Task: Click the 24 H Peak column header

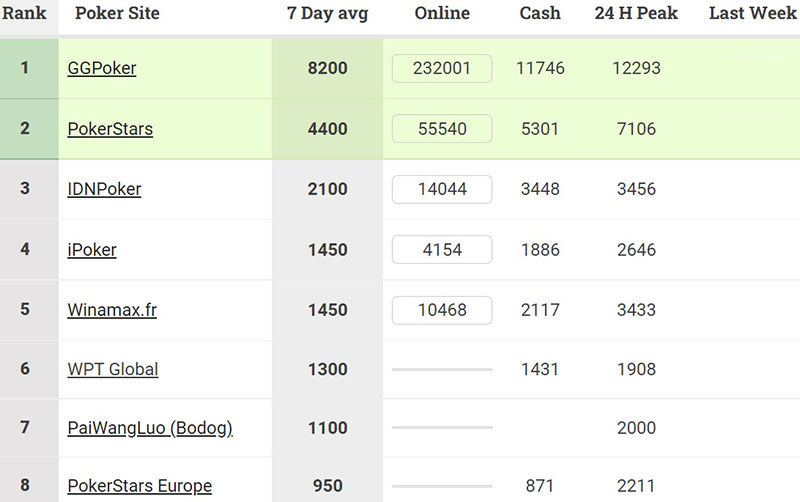Action: (636, 13)
